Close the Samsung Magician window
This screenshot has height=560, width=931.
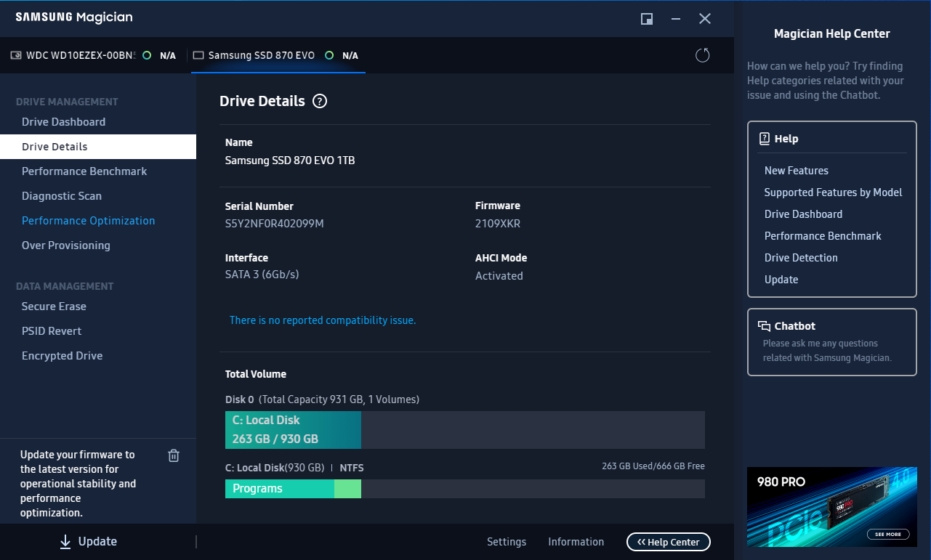(x=705, y=19)
